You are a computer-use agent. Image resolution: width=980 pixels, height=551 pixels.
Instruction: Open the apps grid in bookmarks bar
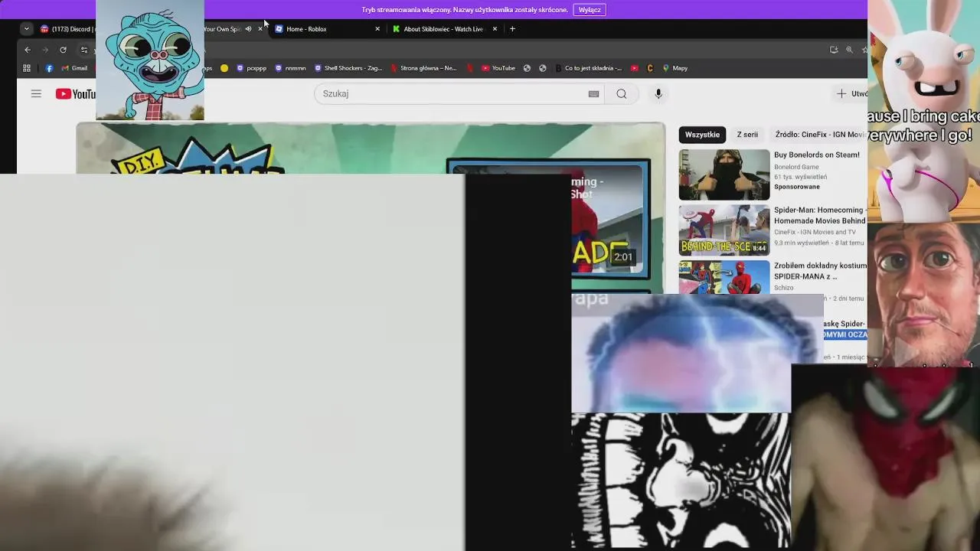coord(27,68)
